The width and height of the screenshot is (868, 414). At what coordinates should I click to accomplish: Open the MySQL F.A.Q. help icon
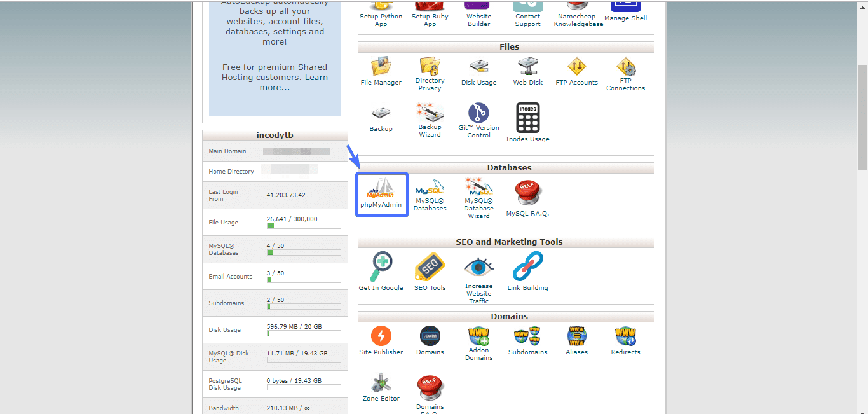pos(527,198)
